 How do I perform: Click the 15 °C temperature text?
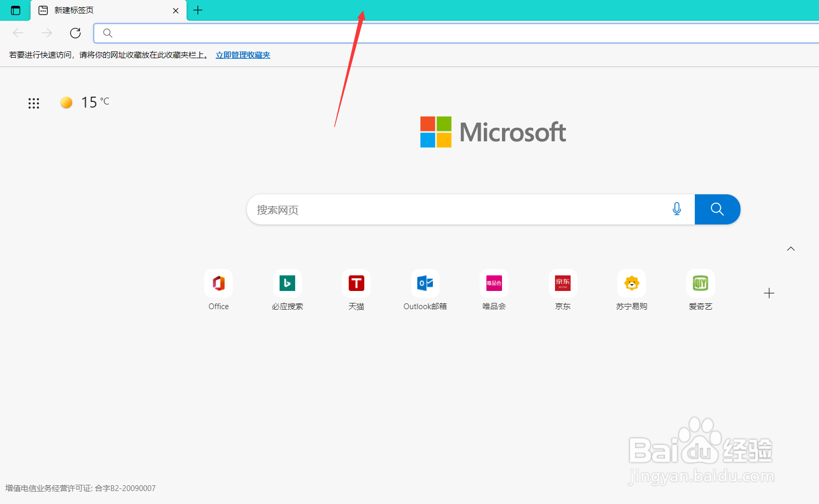click(x=95, y=102)
